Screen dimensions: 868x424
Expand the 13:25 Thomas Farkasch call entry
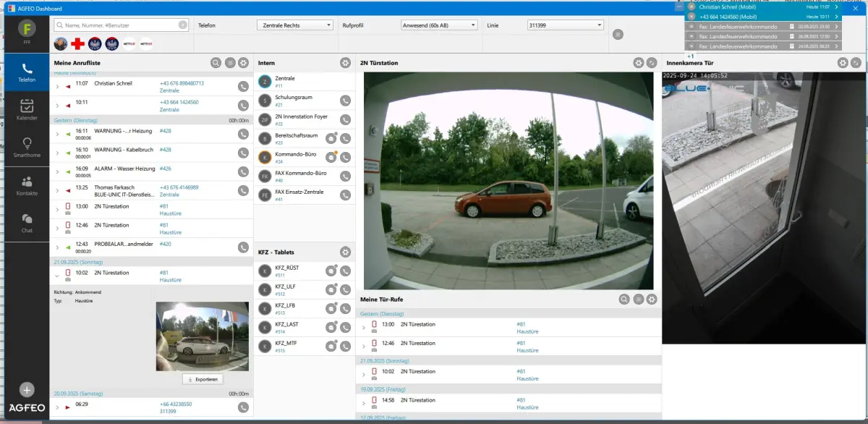(x=57, y=191)
